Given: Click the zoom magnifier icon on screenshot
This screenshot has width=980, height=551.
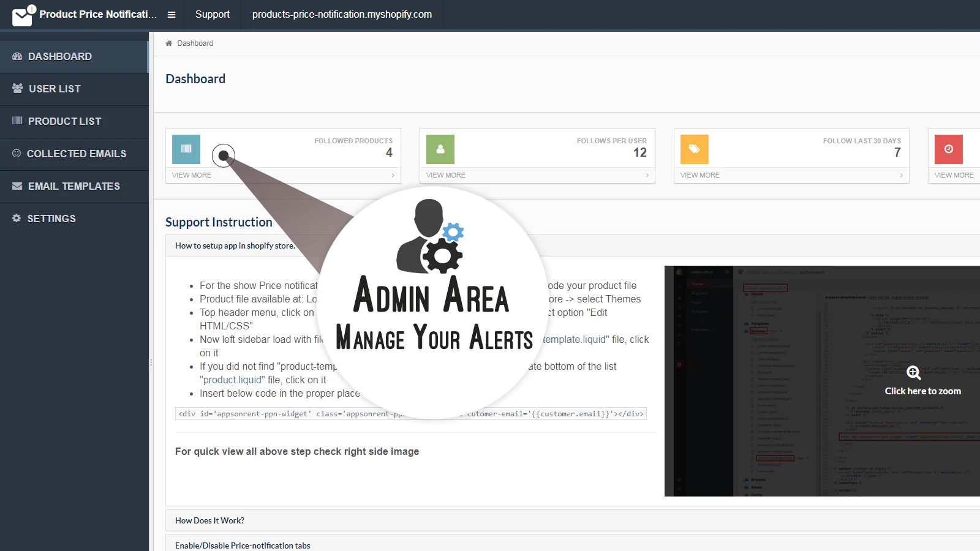Looking at the screenshot, I should (x=914, y=373).
